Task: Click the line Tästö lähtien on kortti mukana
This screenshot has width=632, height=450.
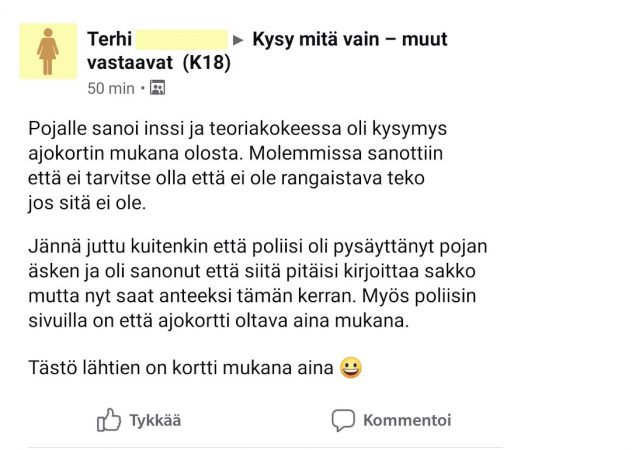Action: click(180, 368)
